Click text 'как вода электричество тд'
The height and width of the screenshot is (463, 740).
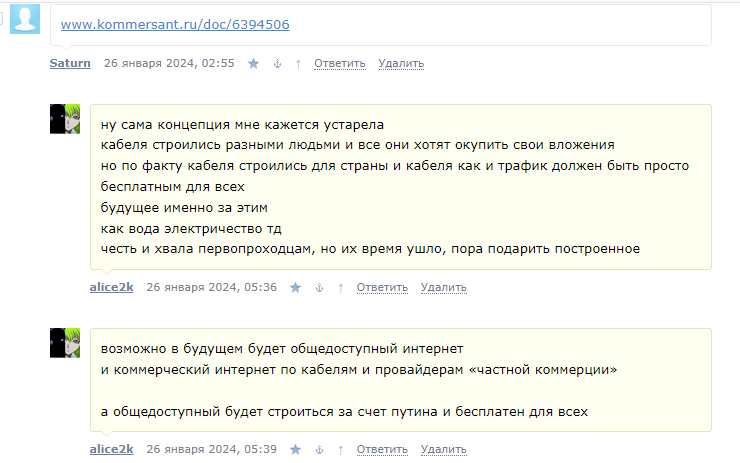point(191,229)
